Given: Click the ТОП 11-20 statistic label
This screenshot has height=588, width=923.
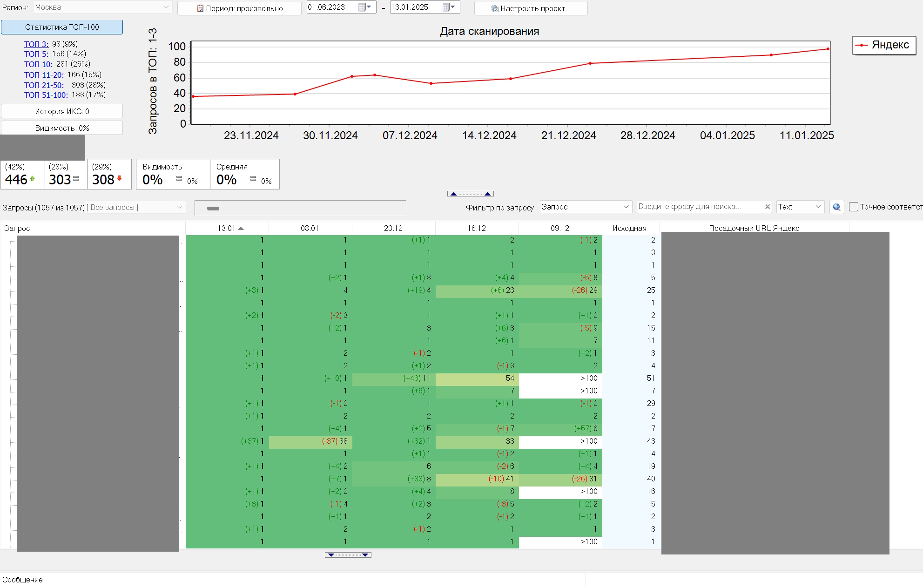Looking at the screenshot, I should coord(44,75).
